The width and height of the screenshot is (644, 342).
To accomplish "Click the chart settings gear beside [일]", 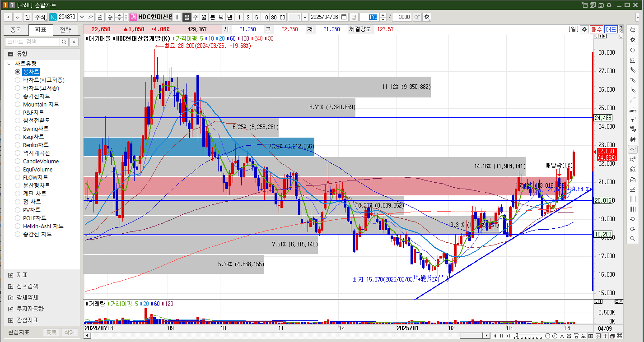I will point(584,29).
